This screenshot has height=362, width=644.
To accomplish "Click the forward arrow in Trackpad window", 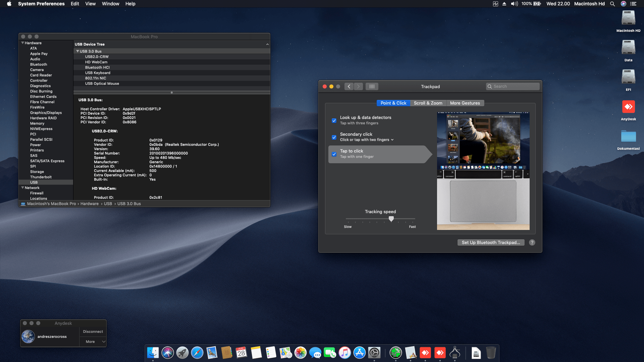I will 358,86.
